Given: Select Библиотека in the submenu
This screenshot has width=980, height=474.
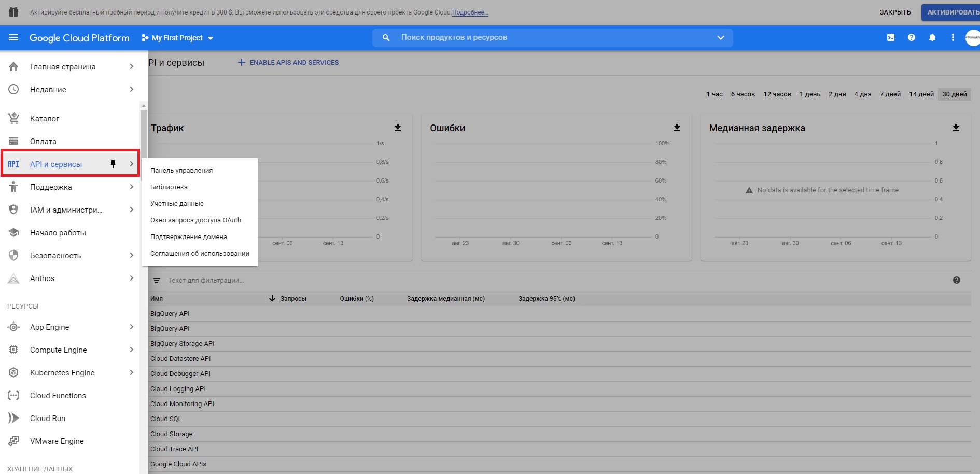Looking at the screenshot, I should coord(200,187).
